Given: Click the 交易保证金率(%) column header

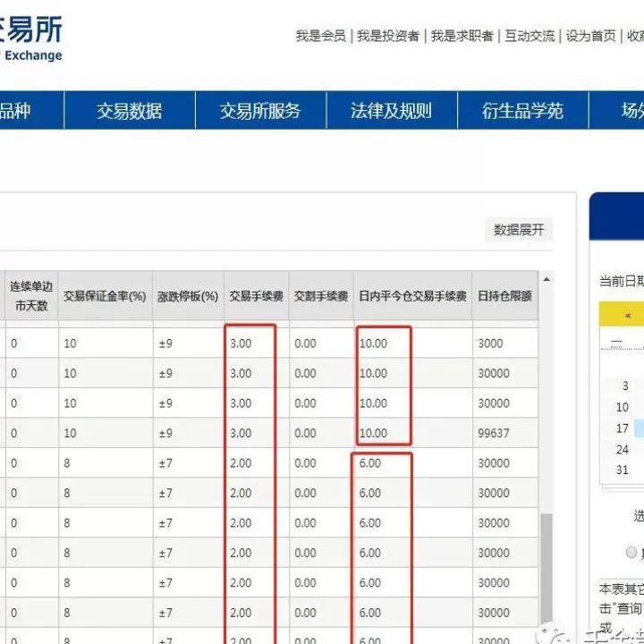Looking at the screenshot, I should [106, 296].
